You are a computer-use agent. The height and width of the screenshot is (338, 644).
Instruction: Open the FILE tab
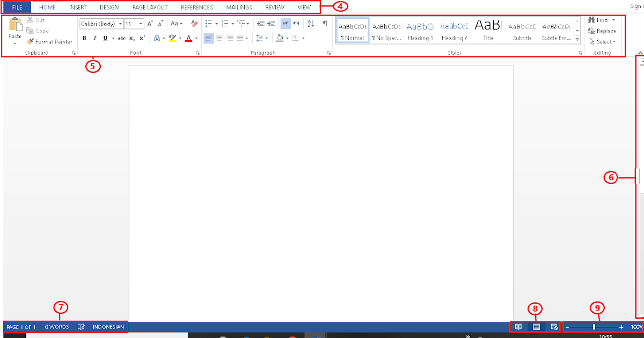[17, 8]
